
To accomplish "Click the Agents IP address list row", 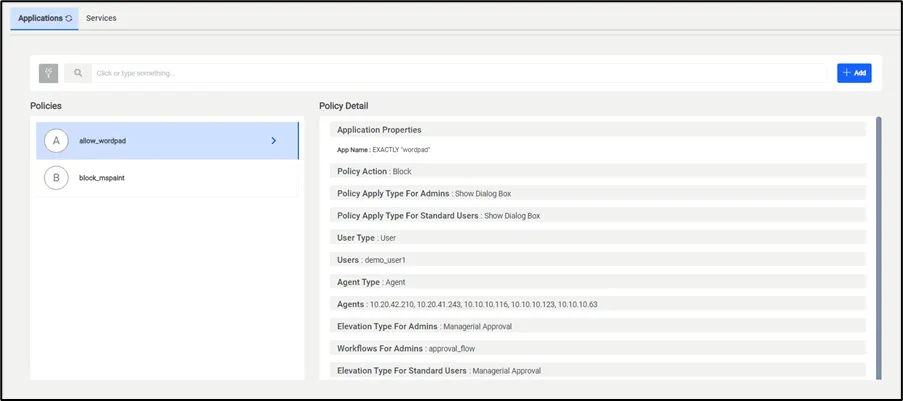I will [598, 304].
